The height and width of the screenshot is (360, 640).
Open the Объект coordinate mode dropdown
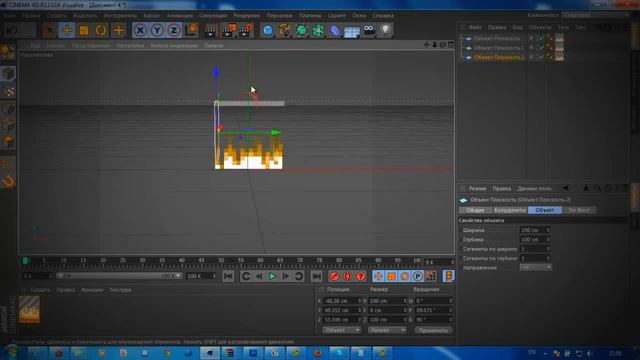341,330
